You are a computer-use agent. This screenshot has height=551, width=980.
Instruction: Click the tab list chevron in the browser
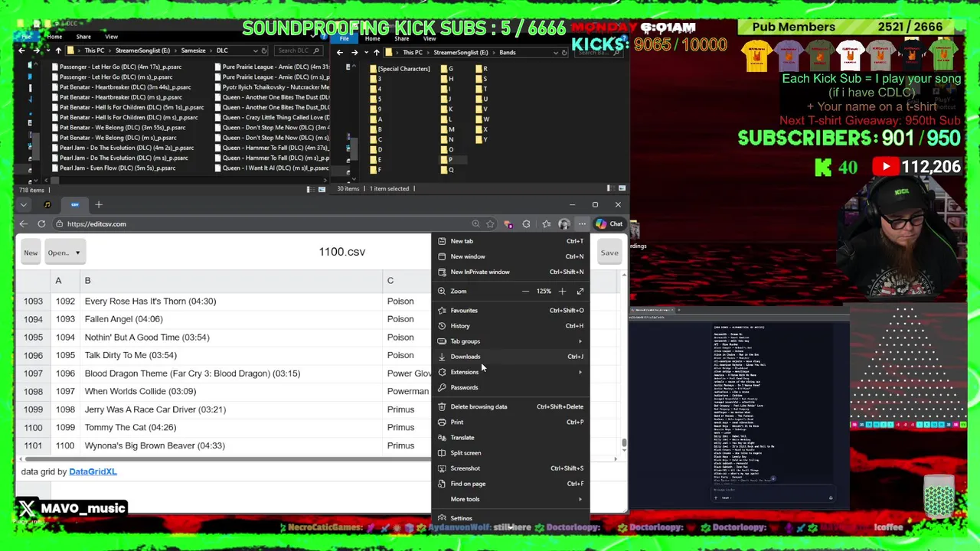coord(24,204)
